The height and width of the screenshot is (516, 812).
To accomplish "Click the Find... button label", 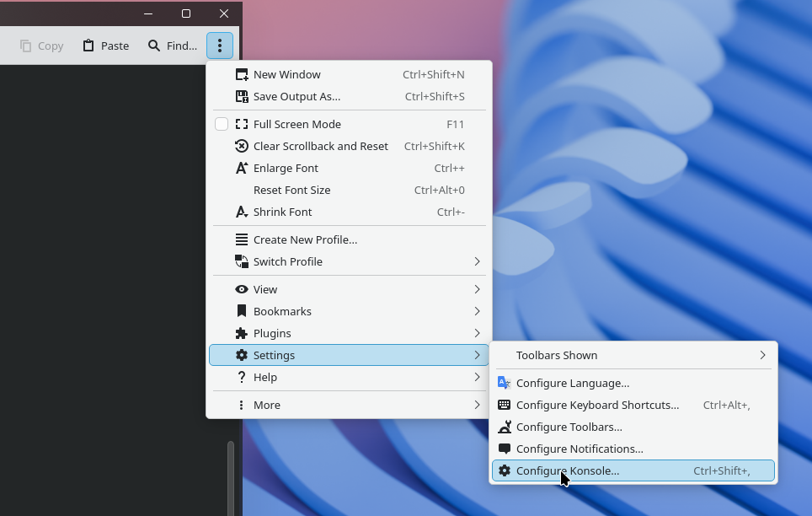I will tap(182, 46).
